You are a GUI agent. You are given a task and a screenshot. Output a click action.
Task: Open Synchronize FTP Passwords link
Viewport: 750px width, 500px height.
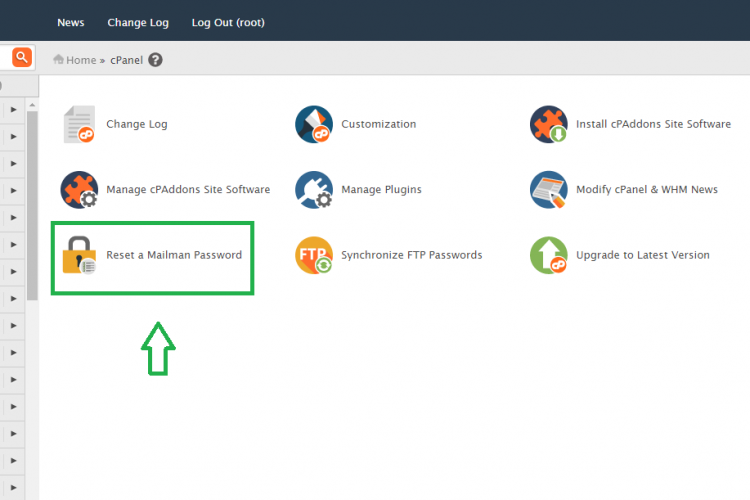click(412, 255)
